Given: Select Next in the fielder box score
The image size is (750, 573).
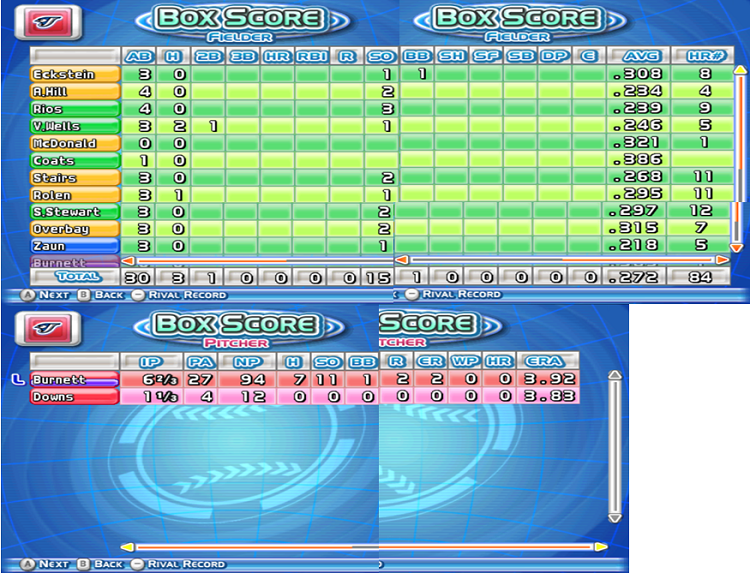Looking at the screenshot, I should coord(45,295).
